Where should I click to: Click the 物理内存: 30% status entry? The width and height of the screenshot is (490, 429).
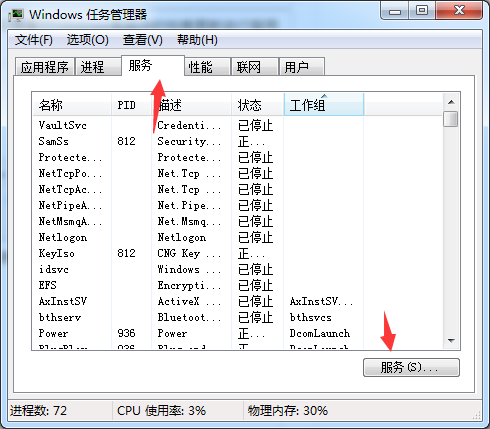288,411
